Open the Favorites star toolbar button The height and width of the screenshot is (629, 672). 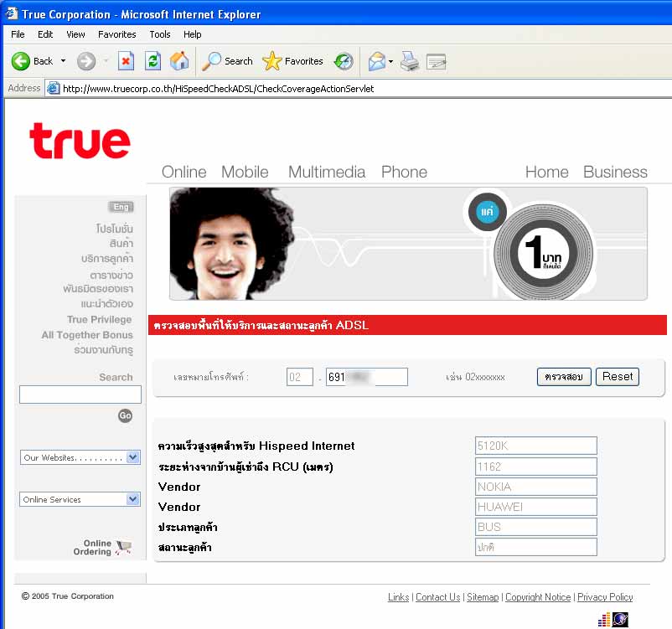click(x=292, y=61)
